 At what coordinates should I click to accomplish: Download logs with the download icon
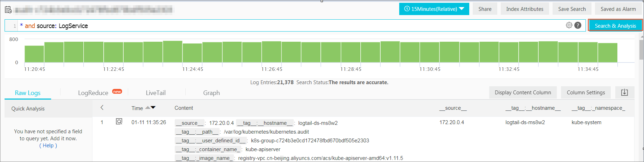point(624,93)
